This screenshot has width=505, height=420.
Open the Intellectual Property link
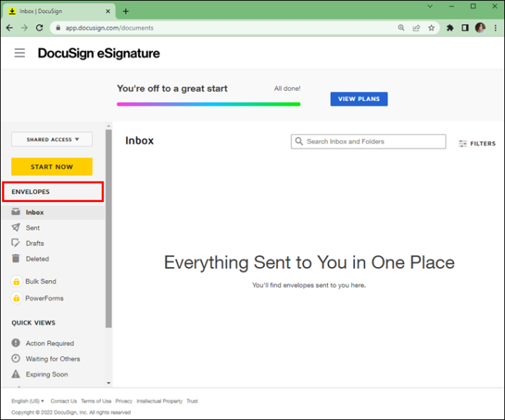(160, 401)
